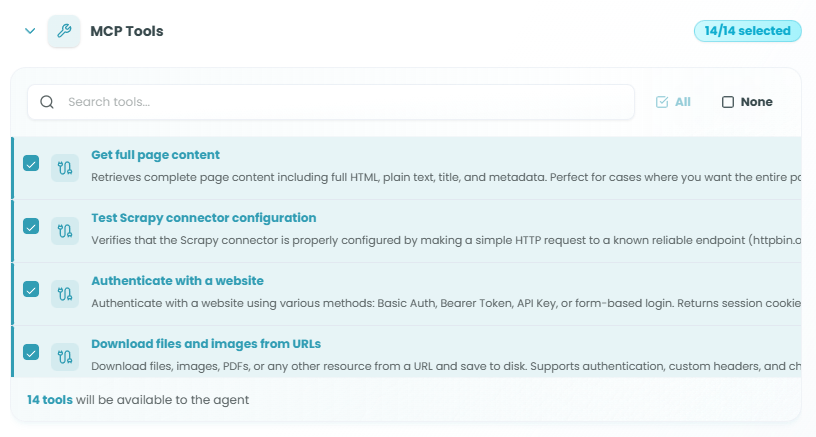Click the connector icon beside Test Scrapy connector configuration
Viewport: 816px width, 437px height.
[x=65, y=231]
